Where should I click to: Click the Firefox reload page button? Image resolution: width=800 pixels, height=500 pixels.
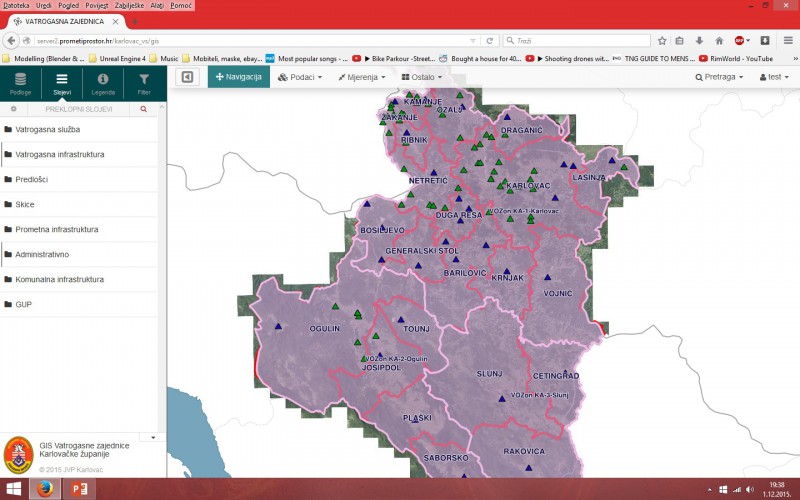pyautogui.click(x=490, y=41)
